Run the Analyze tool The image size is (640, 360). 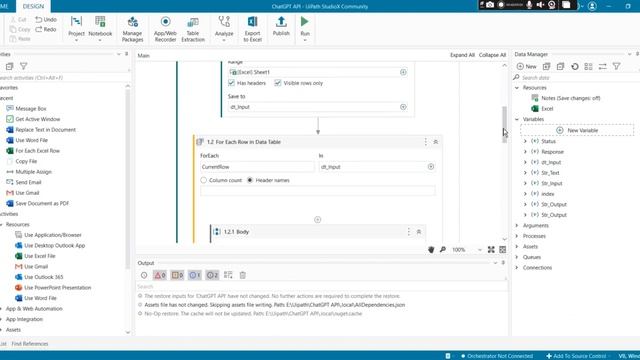click(224, 29)
